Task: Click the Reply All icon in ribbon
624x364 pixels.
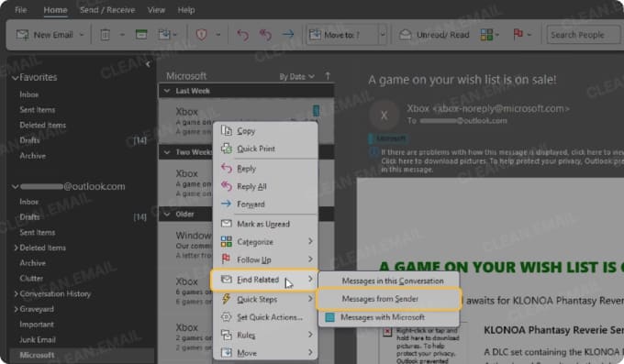Action: [x=265, y=35]
